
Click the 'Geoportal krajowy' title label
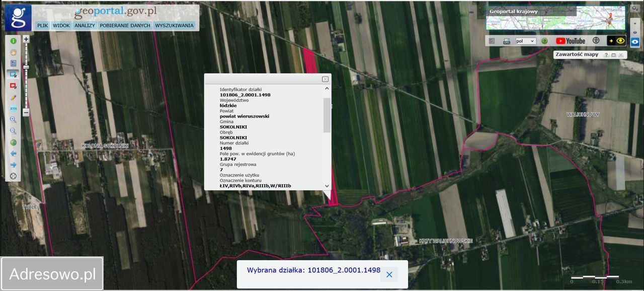[513, 12]
